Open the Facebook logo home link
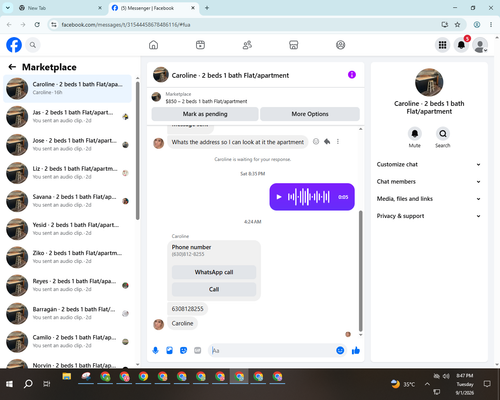The width and height of the screenshot is (500, 400). coord(14,45)
